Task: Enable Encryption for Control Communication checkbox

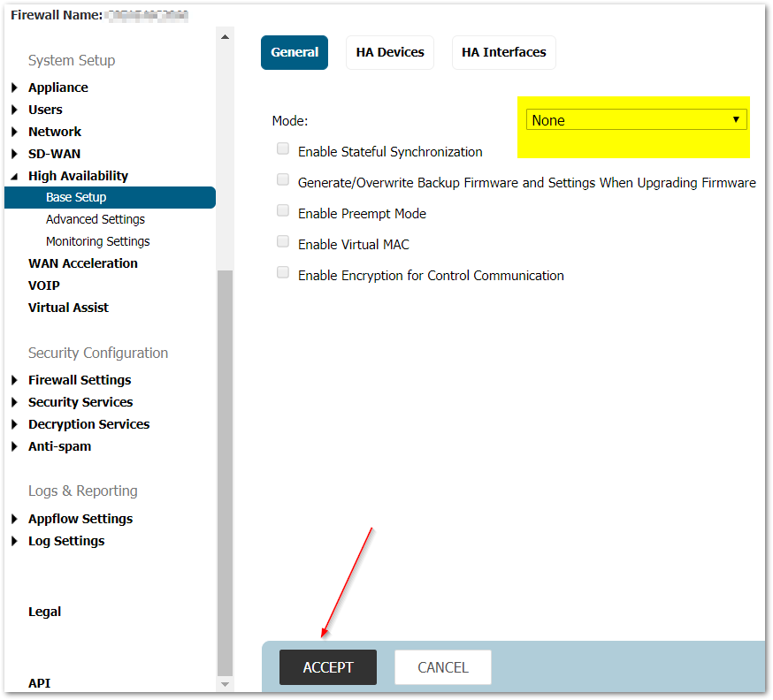Action: coord(283,272)
